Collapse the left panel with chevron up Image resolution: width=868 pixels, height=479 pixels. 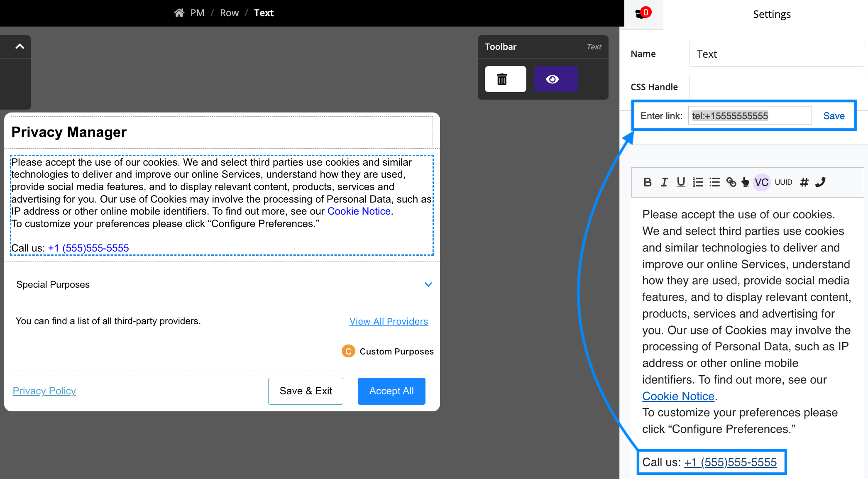[20, 46]
